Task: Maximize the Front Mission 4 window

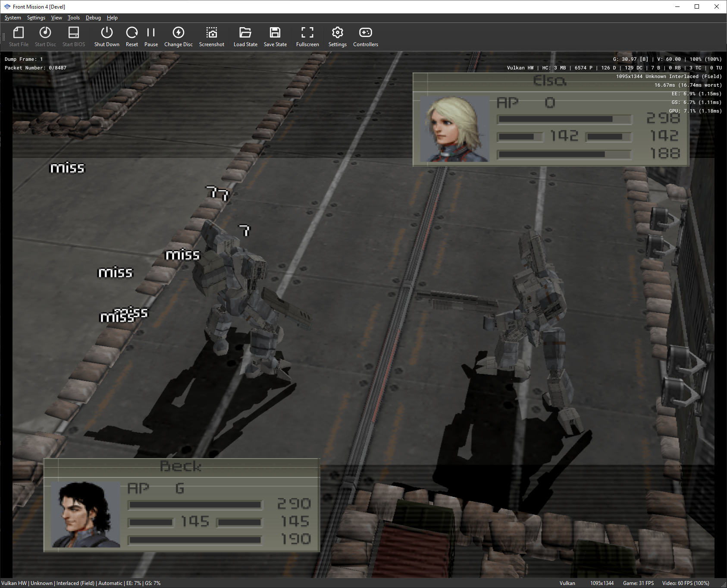Action: (x=697, y=6)
